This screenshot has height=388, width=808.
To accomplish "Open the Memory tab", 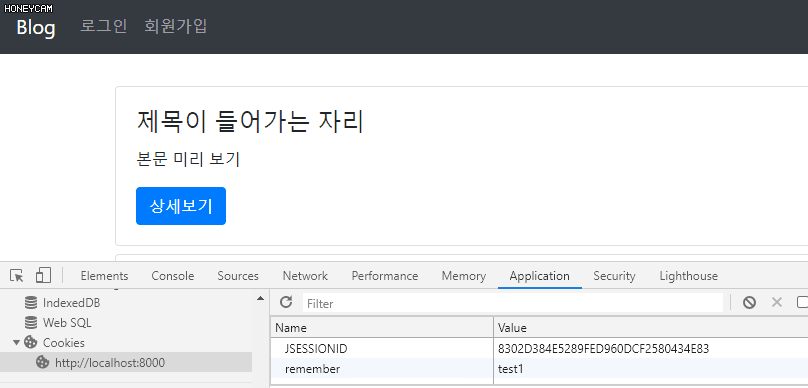I will (464, 276).
